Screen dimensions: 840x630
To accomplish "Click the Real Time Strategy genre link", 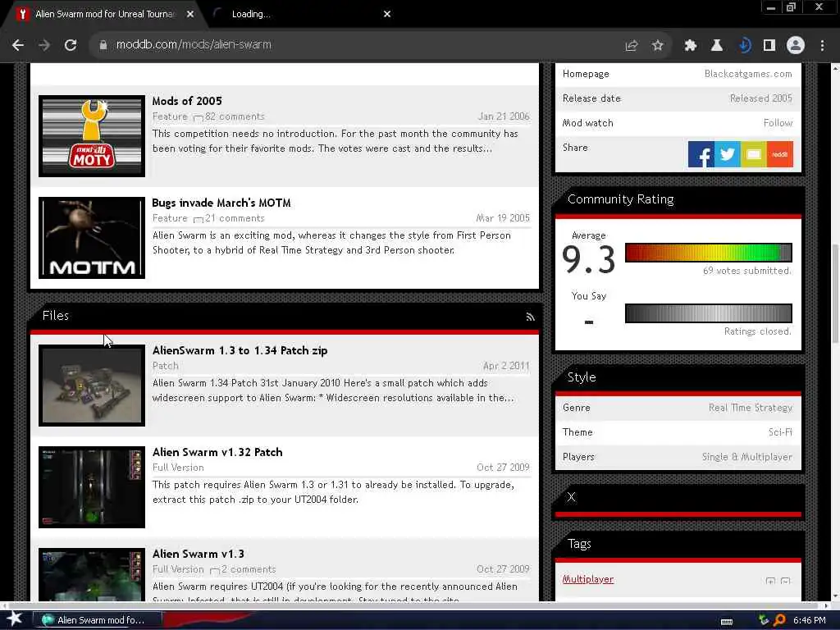I will 750,408.
